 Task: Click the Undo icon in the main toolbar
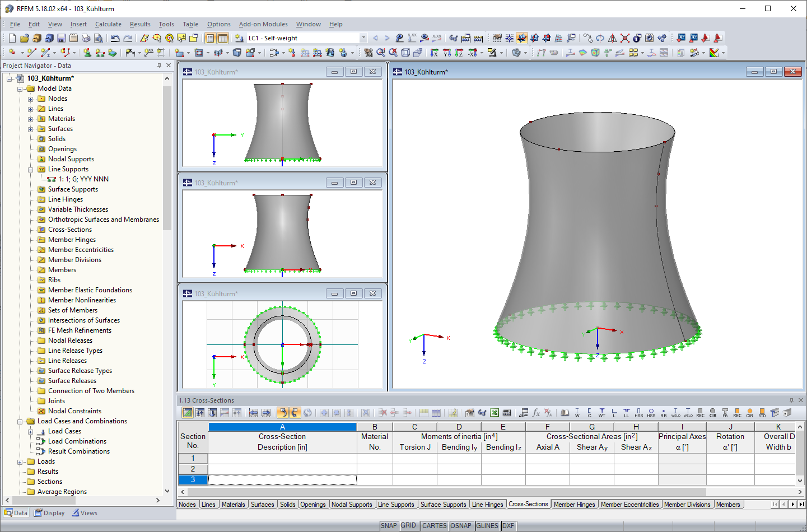coord(115,38)
